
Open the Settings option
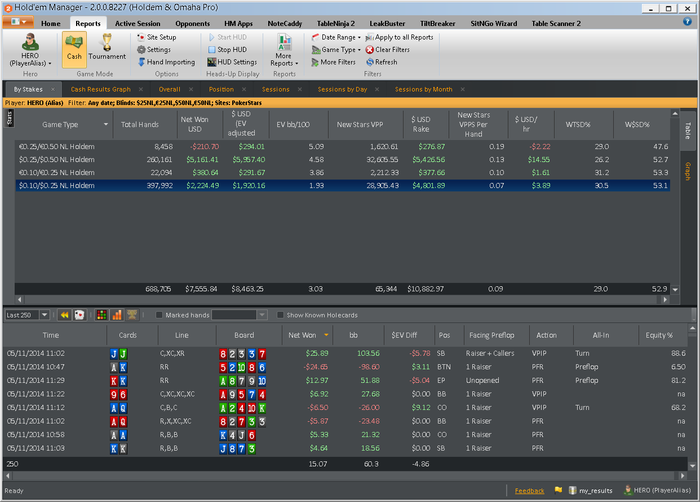(x=154, y=50)
